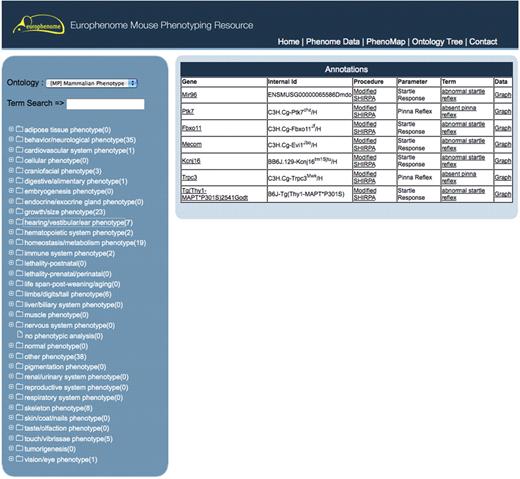520x479 pixels.
Task: Open Modified SHIRPA procedure in Mir96 row
Action: point(365,95)
